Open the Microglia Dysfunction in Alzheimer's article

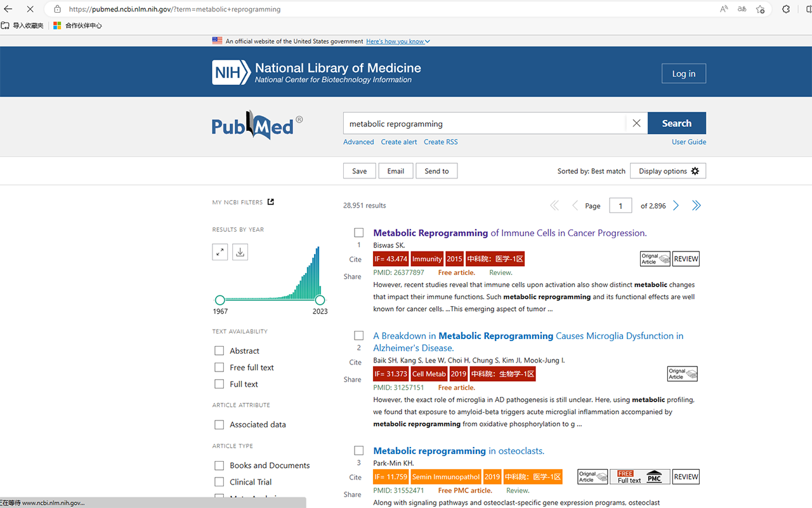(x=528, y=342)
